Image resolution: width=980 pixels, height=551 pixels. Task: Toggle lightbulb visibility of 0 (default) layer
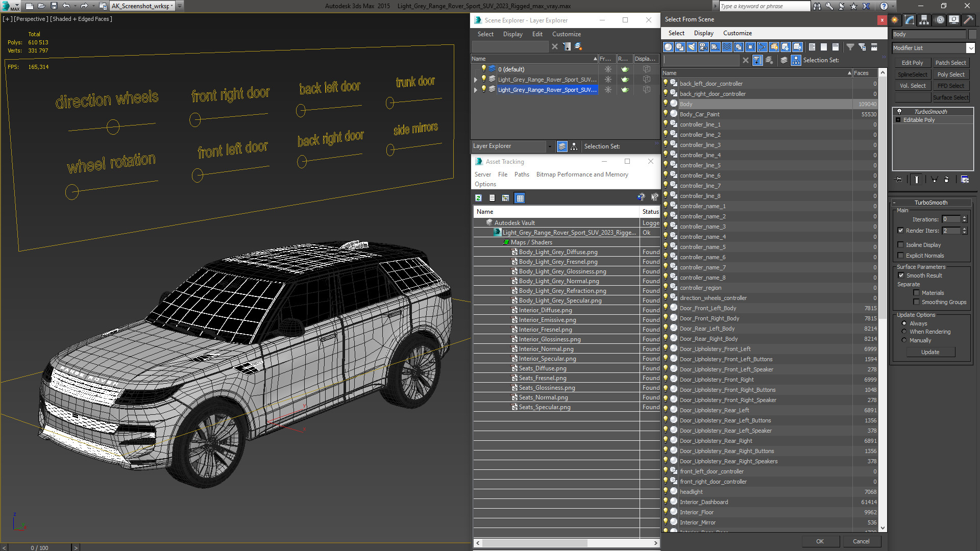(484, 69)
